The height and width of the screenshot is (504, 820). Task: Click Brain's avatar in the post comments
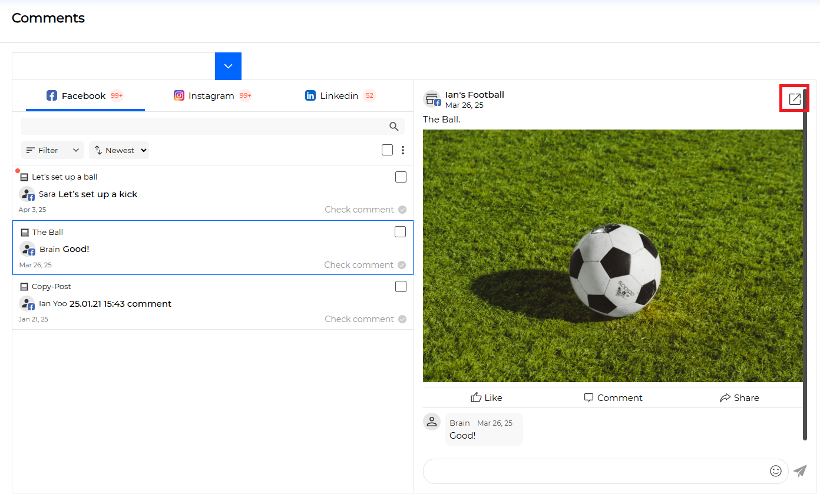coord(432,422)
